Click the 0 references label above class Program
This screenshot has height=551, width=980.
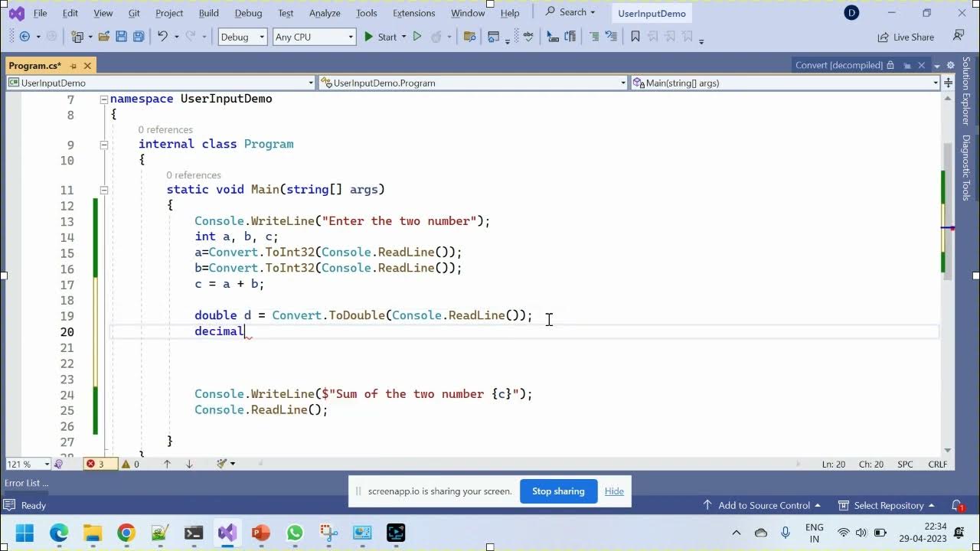[x=165, y=130]
